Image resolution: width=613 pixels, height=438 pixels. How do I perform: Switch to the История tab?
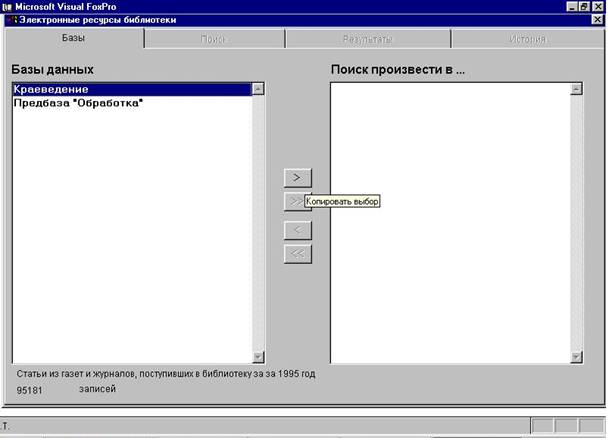pos(527,39)
